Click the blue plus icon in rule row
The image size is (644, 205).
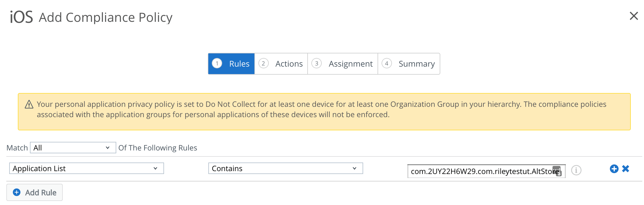(x=614, y=169)
